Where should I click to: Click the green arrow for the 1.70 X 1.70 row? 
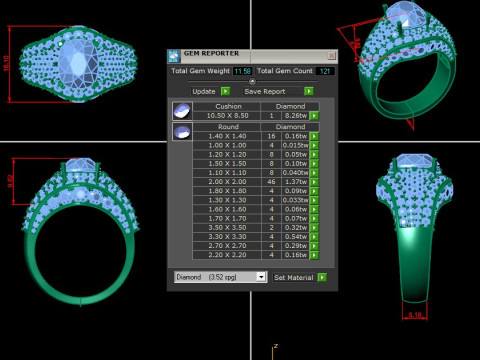314,219
